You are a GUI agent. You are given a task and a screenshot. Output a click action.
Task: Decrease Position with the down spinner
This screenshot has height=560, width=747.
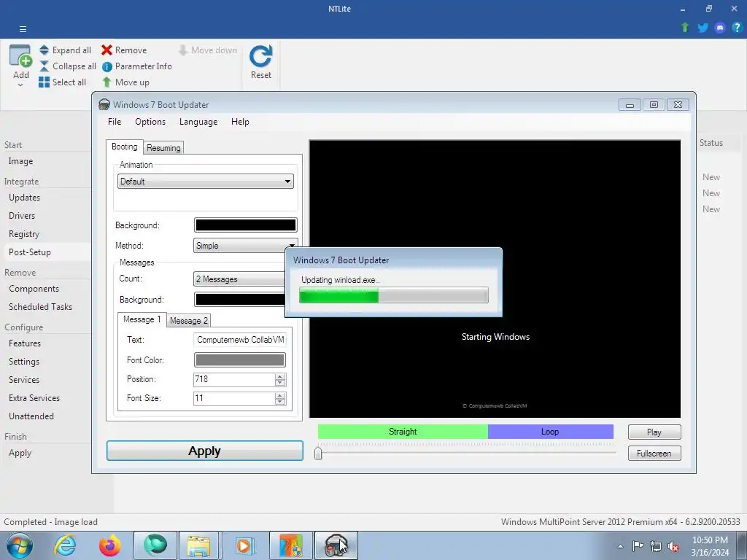[x=280, y=383]
